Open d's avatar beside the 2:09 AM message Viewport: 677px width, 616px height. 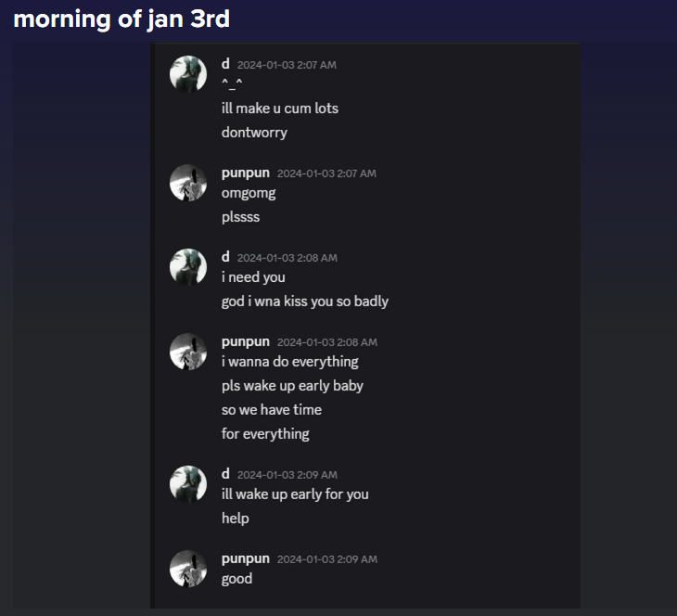point(188,484)
